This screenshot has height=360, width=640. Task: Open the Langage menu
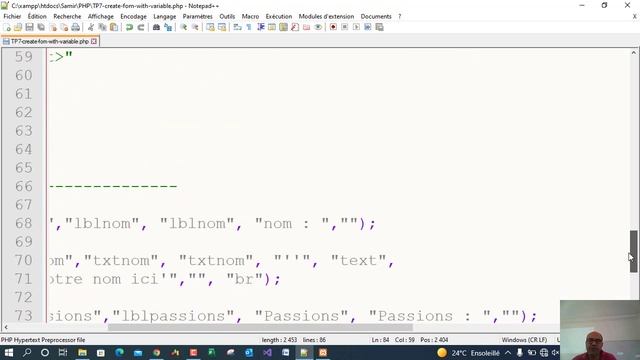[x=164, y=16]
